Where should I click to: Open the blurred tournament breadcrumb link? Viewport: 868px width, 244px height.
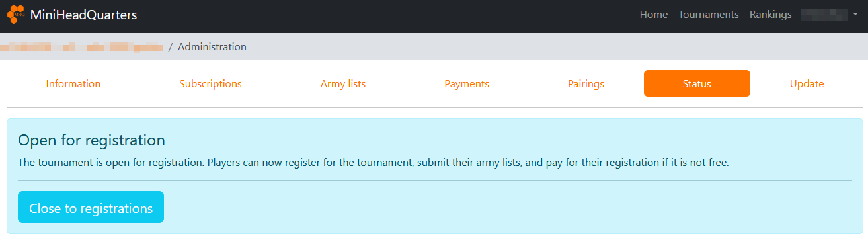(x=82, y=47)
